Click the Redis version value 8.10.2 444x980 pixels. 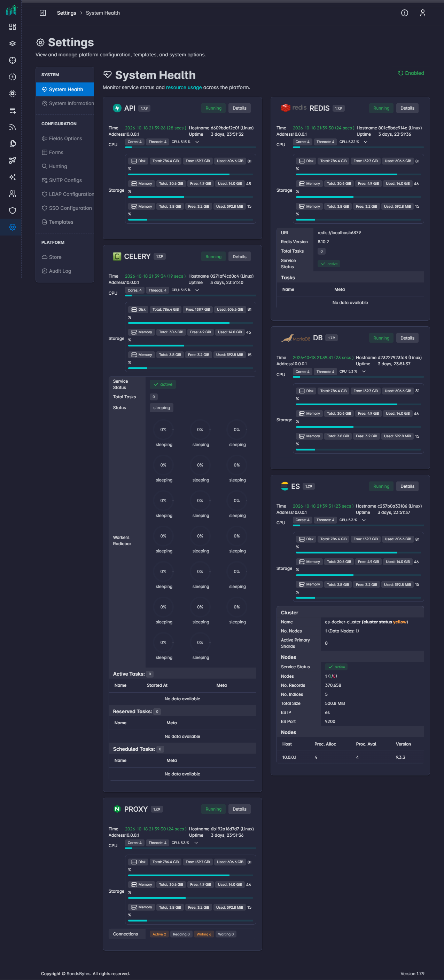(323, 242)
